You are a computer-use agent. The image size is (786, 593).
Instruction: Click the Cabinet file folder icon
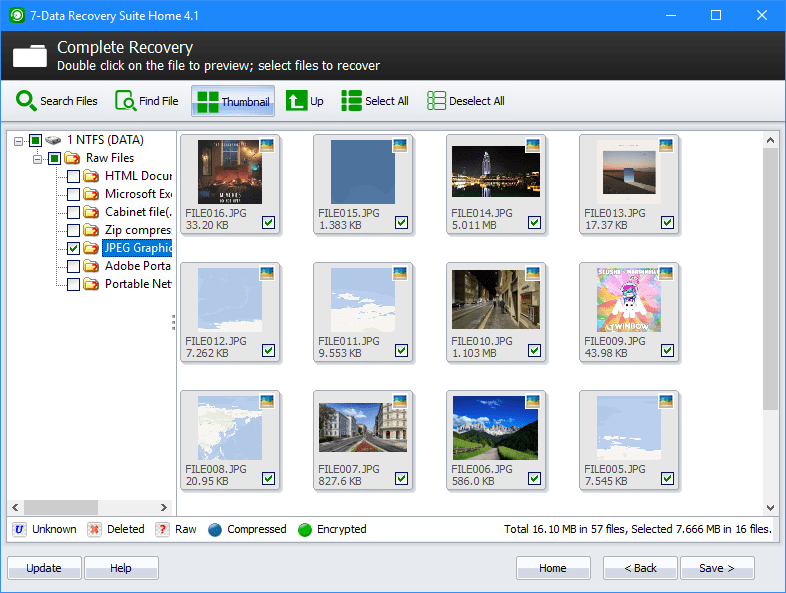(x=91, y=213)
